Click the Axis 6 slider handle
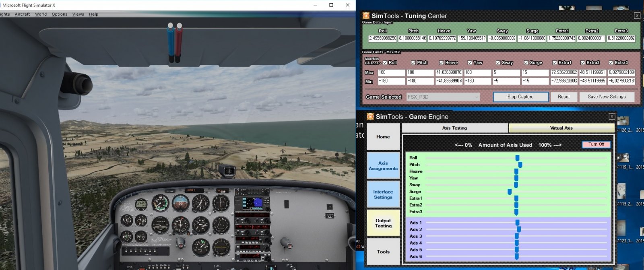 (516, 256)
